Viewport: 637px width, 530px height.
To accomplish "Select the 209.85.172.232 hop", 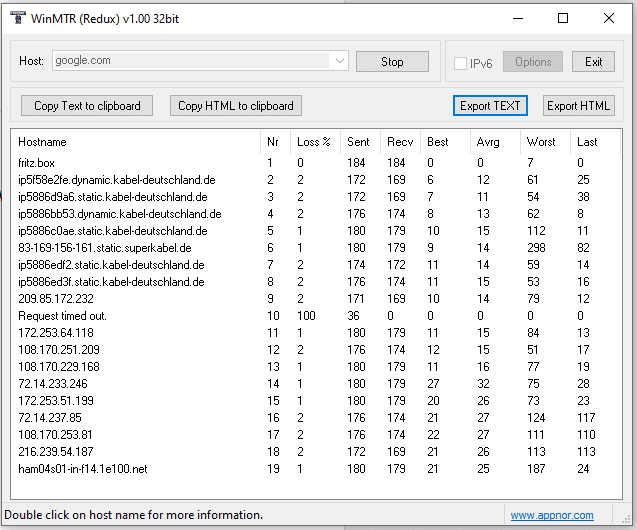I will [56, 299].
